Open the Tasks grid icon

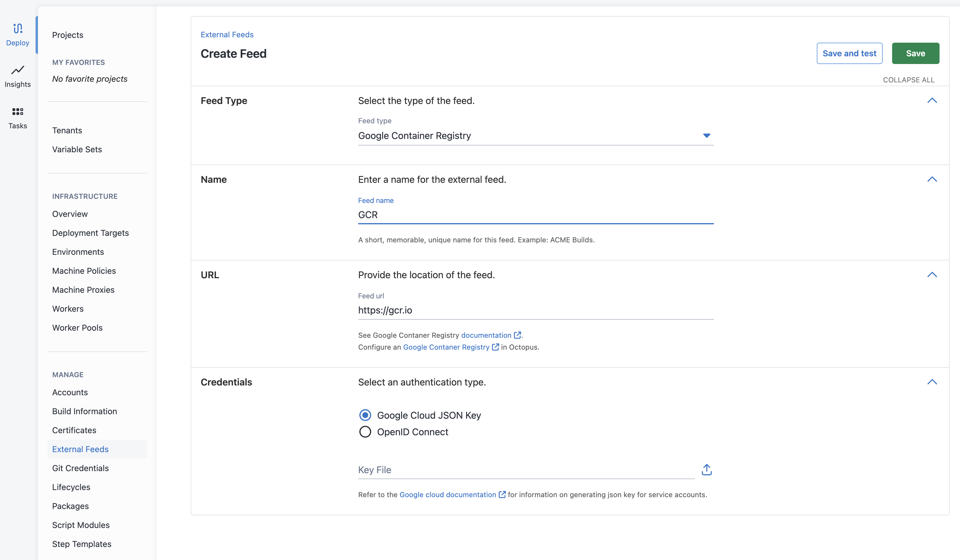[x=18, y=111]
